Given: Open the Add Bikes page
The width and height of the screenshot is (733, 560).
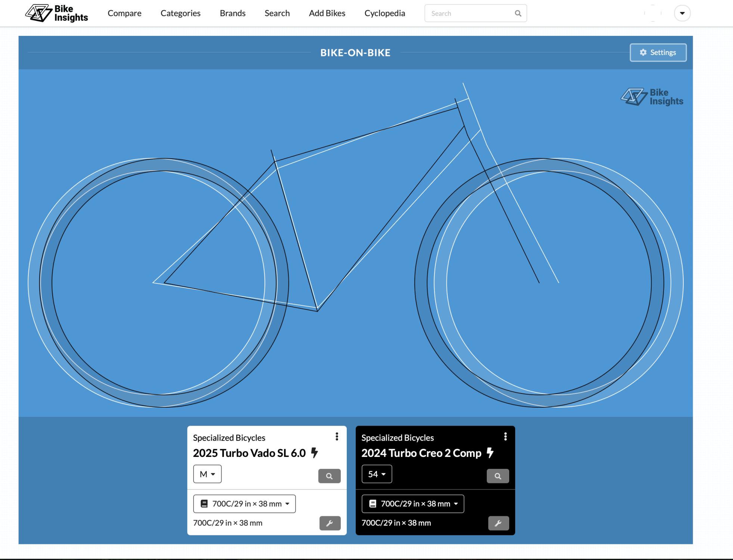Looking at the screenshot, I should tap(327, 13).
